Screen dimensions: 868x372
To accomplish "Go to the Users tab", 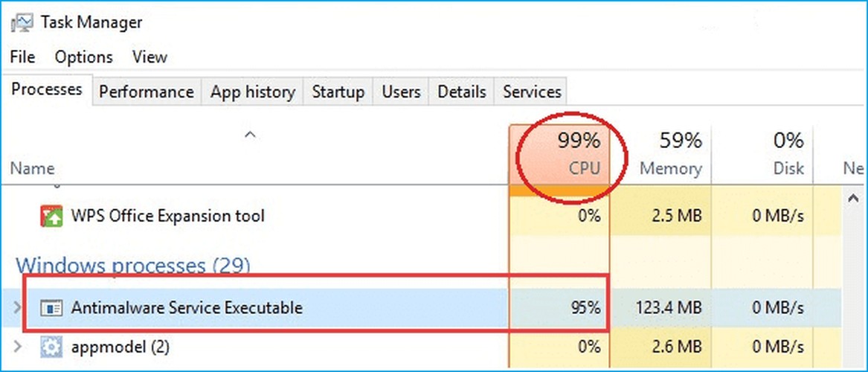I will click(401, 92).
